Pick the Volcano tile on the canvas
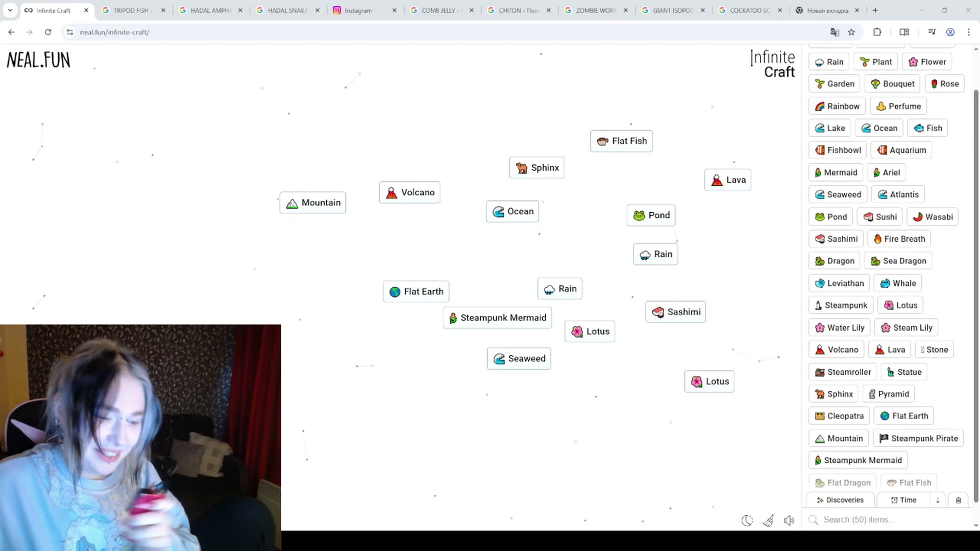 click(409, 192)
